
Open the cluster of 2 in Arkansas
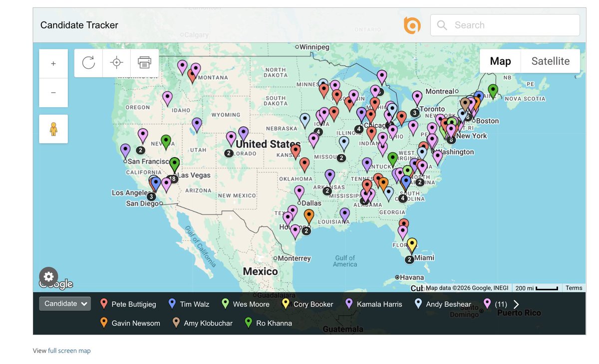327,191
